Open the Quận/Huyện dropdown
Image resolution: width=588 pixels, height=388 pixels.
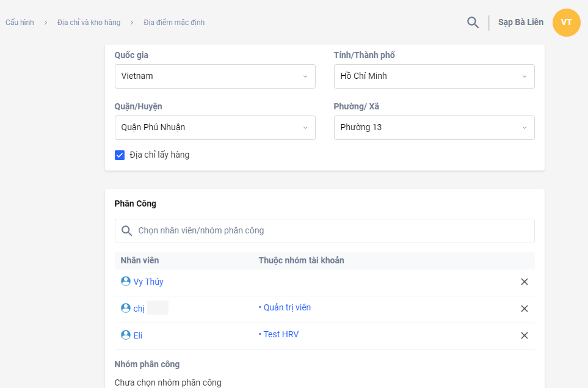point(215,128)
